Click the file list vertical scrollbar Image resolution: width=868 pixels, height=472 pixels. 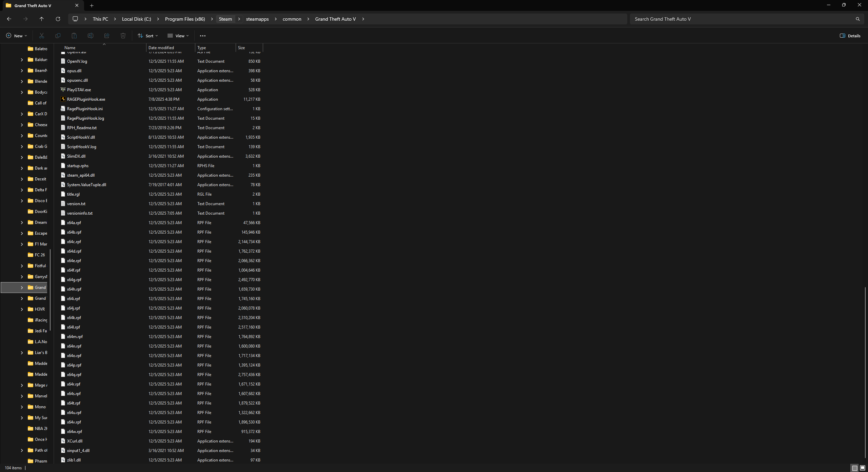pyautogui.click(x=865, y=373)
